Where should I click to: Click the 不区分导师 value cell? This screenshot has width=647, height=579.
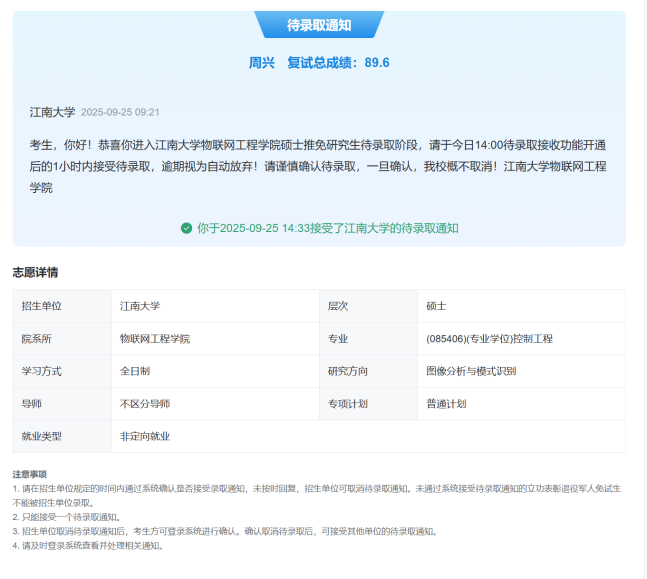pyautogui.click(x=215, y=404)
